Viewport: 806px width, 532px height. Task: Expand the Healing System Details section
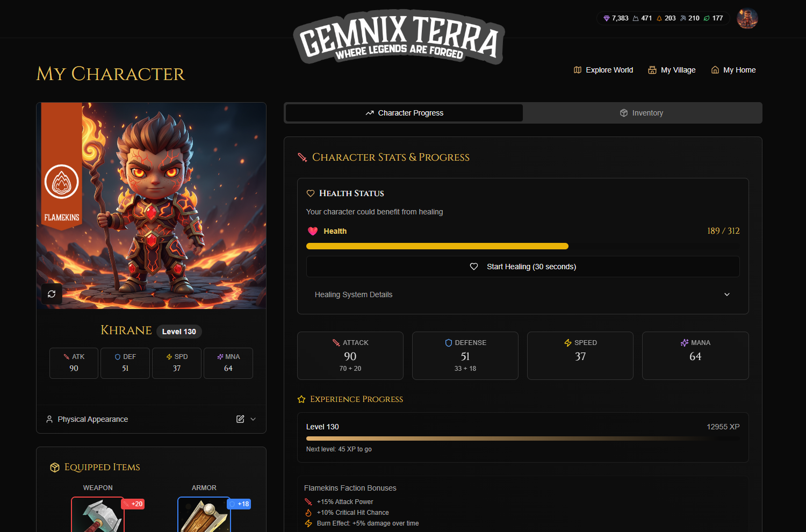point(522,294)
